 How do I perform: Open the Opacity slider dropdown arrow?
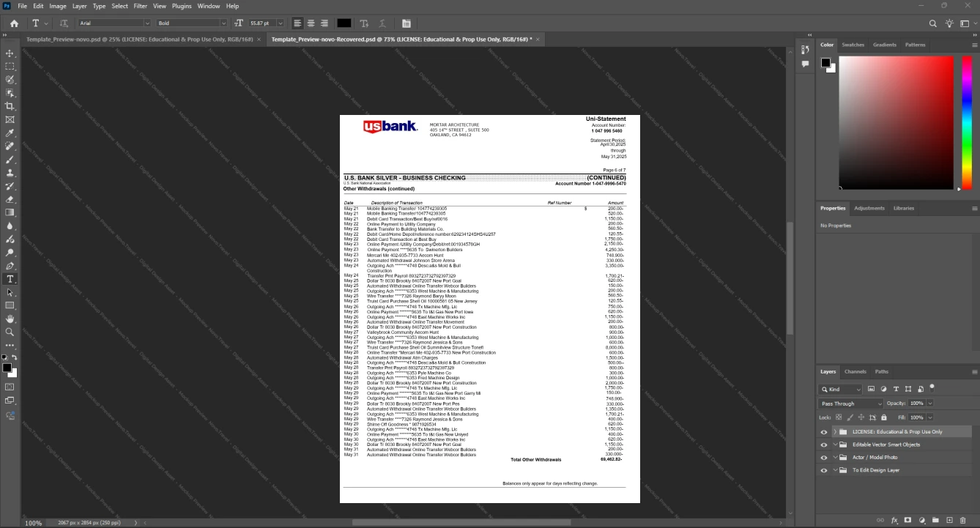[x=930, y=404]
